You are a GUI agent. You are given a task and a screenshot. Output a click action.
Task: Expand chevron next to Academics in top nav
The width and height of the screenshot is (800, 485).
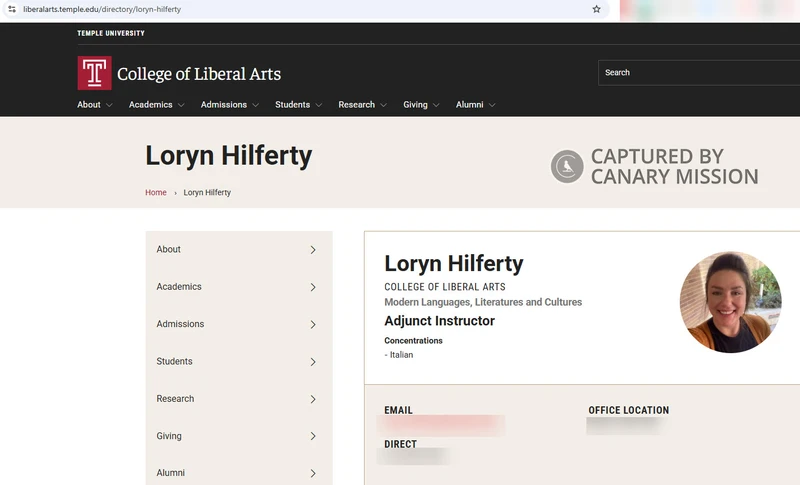pyautogui.click(x=181, y=105)
